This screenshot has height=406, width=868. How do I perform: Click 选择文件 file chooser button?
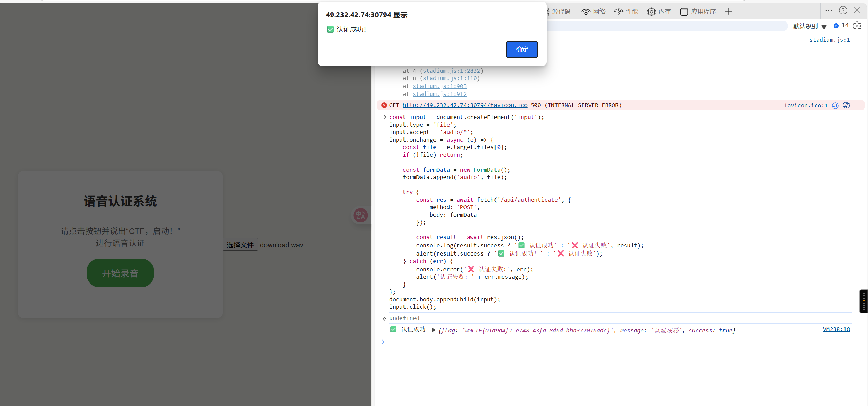[240, 245]
